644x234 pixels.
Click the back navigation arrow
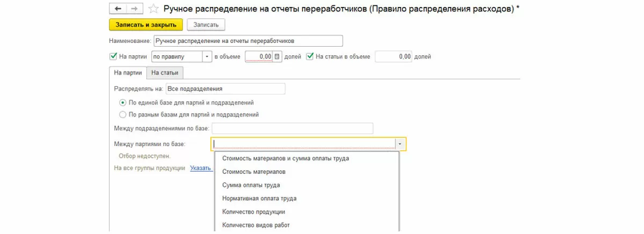118,9
